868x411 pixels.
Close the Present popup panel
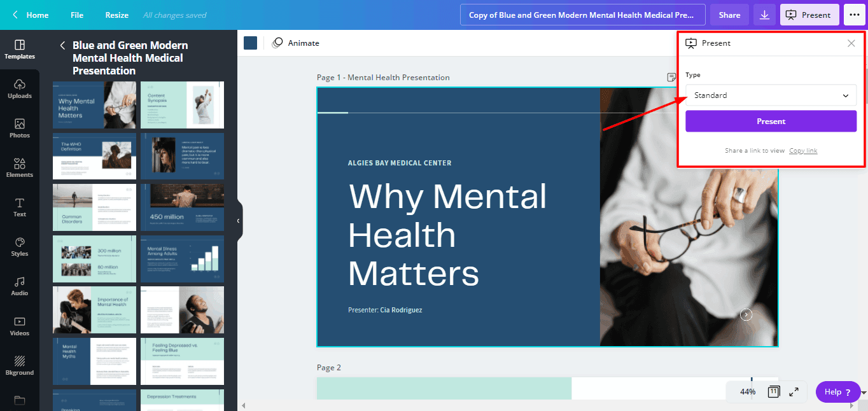[851, 43]
